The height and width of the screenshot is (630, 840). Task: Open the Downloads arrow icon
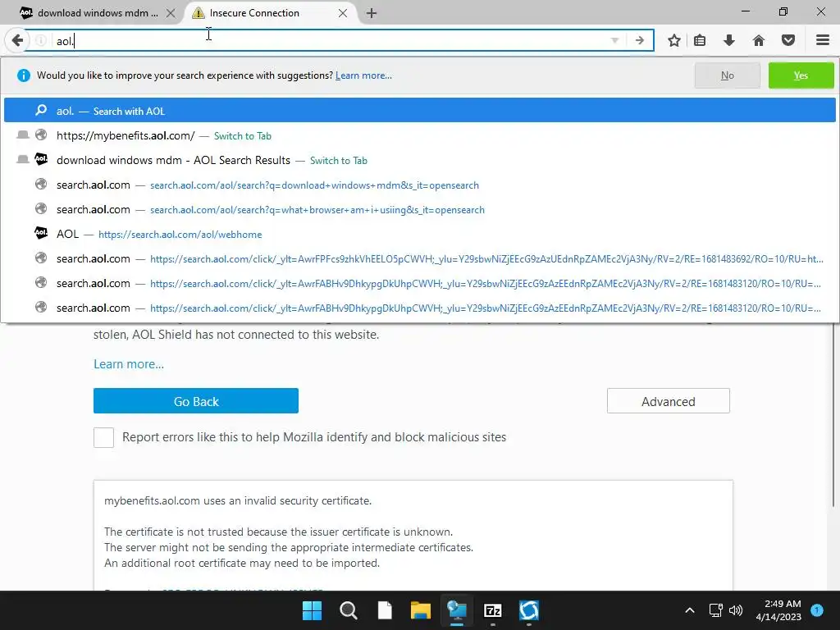[729, 41]
